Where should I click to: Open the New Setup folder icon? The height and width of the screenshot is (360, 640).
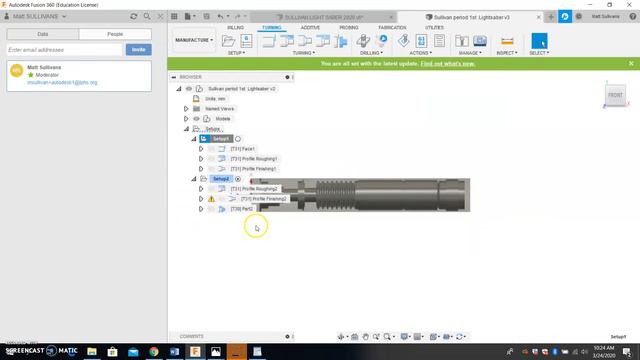click(228, 41)
